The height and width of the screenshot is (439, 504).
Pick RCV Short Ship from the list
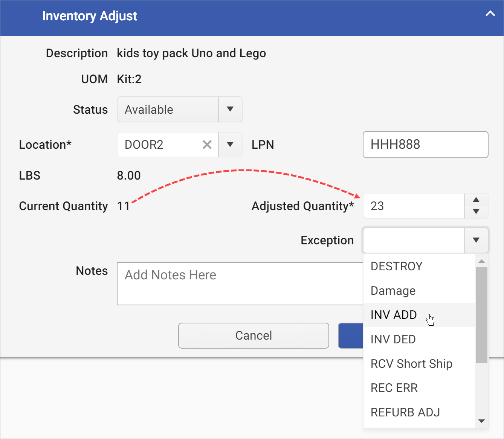tap(411, 364)
